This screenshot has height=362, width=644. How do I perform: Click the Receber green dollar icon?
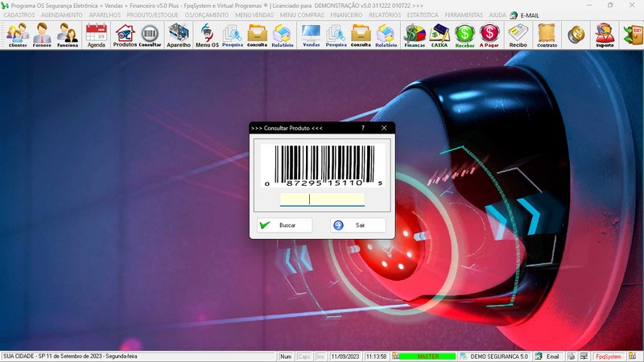coord(464,35)
